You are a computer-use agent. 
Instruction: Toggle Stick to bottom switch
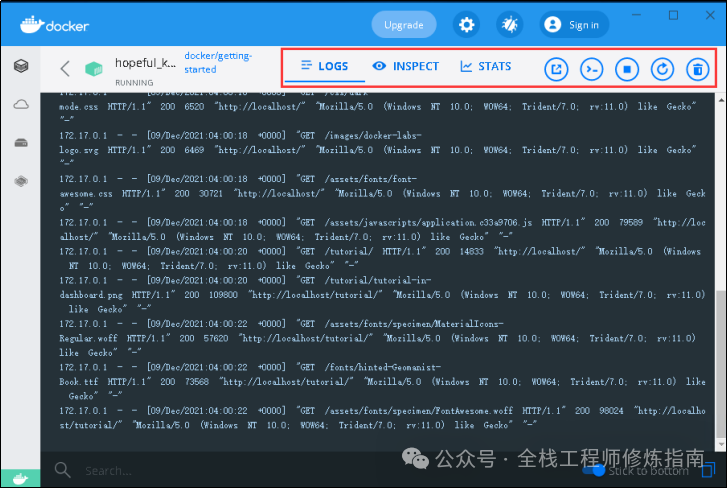tap(593, 470)
